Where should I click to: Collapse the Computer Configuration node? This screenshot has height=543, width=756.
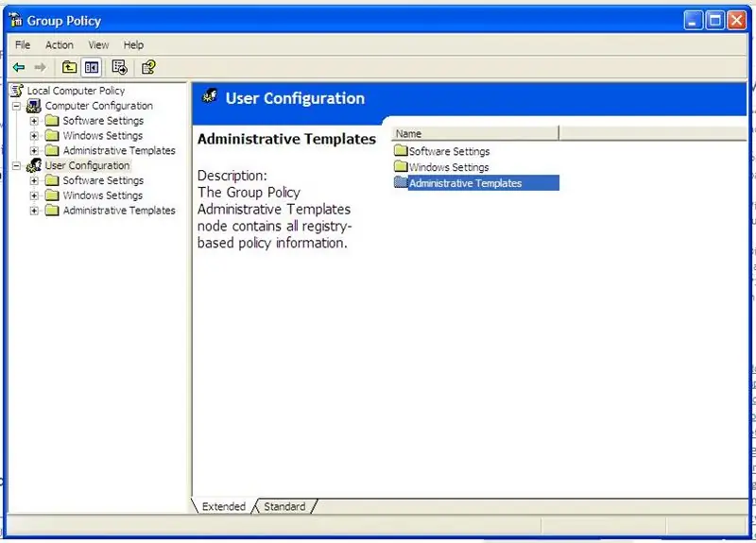click(x=16, y=106)
